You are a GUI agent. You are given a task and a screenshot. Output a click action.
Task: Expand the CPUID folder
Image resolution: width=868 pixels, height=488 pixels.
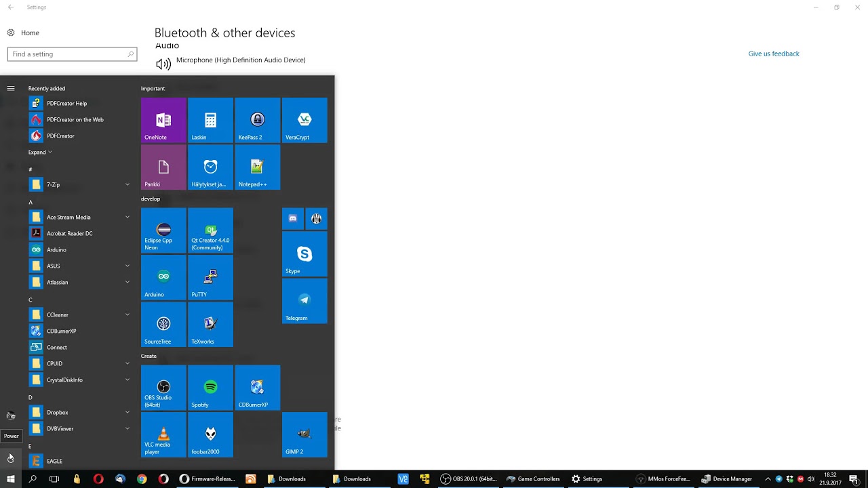point(79,363)
